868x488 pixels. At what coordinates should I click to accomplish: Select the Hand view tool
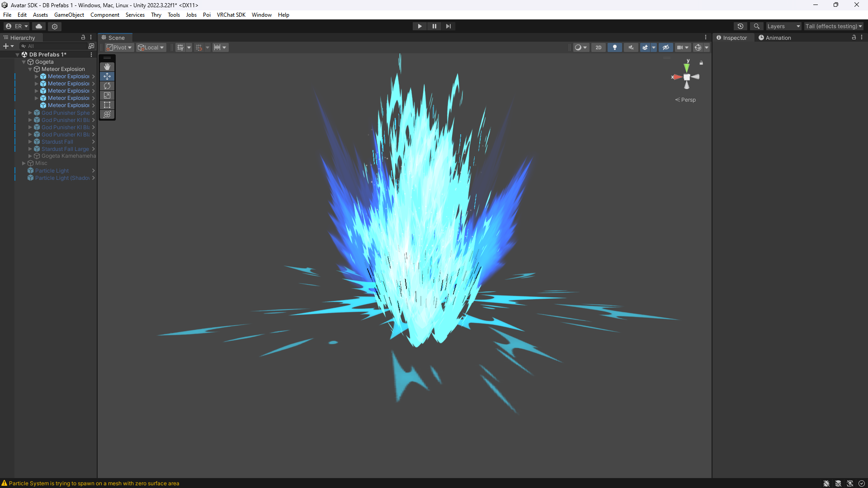click(107, 67)
